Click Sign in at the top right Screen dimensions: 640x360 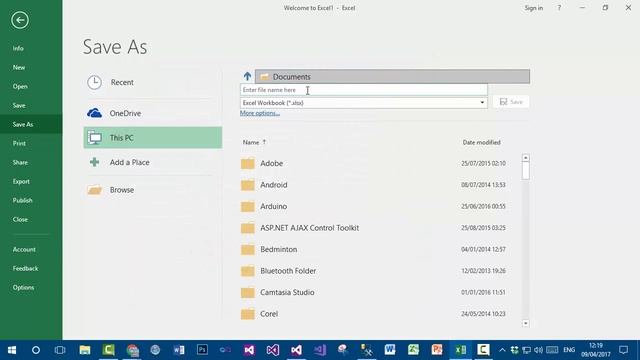(x=533, y=8)
